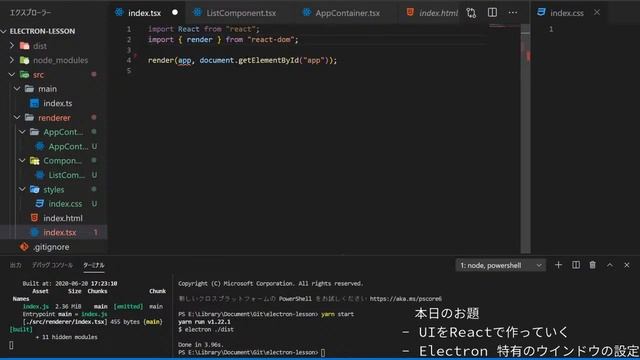This screenshot has height=360, width=640.
Task: Open index.css in styles folder
Action: coord(65,204)
